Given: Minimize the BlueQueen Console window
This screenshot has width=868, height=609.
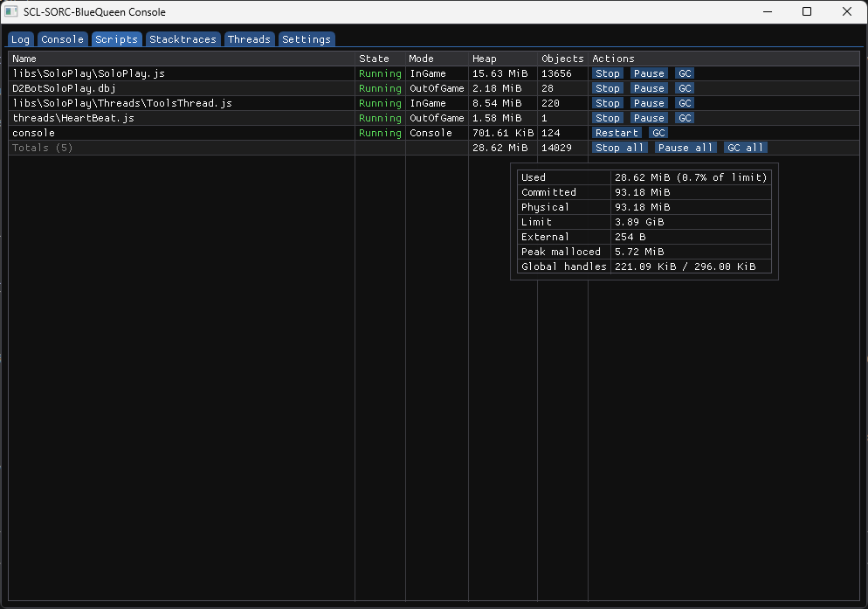Looking at the screenshot, I should click(x=768, y=11).
